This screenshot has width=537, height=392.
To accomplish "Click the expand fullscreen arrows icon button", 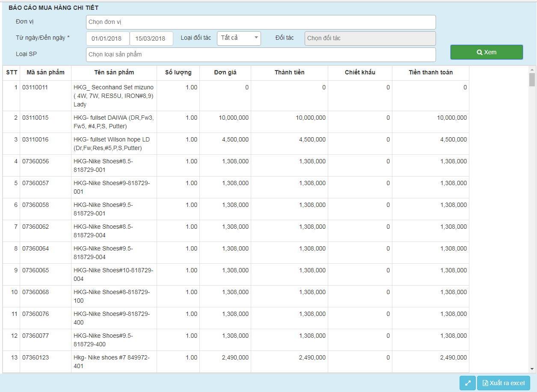I will click(468, 383).
